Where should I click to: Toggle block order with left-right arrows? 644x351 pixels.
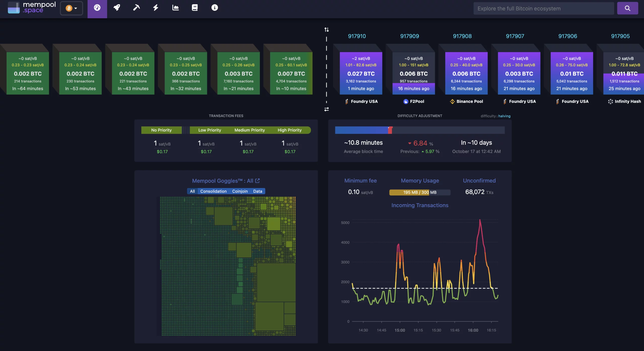tap(327, 109)
